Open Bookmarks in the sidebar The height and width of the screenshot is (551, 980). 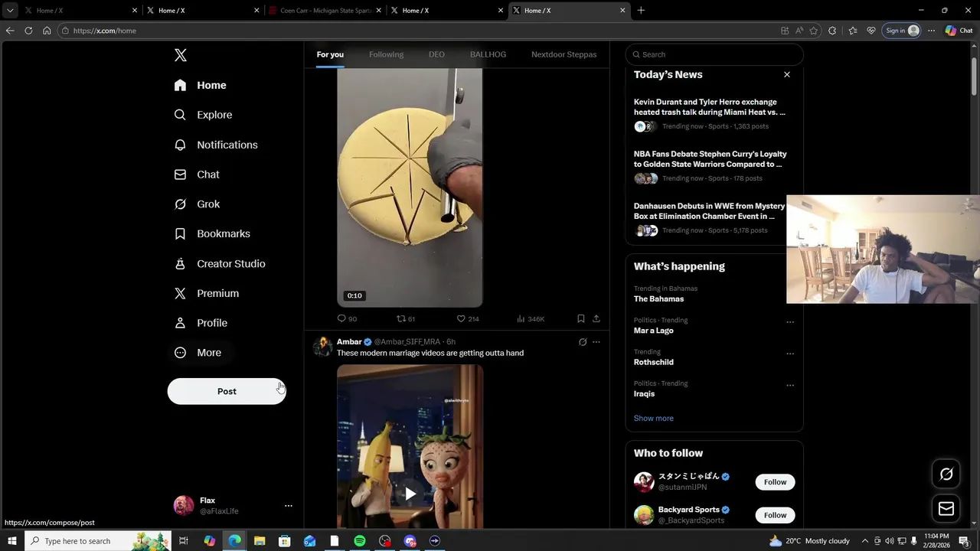(x=212, y=233)
